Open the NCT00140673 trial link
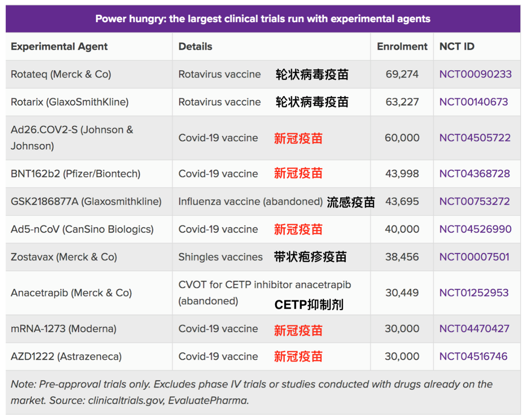 click(474, 102)
